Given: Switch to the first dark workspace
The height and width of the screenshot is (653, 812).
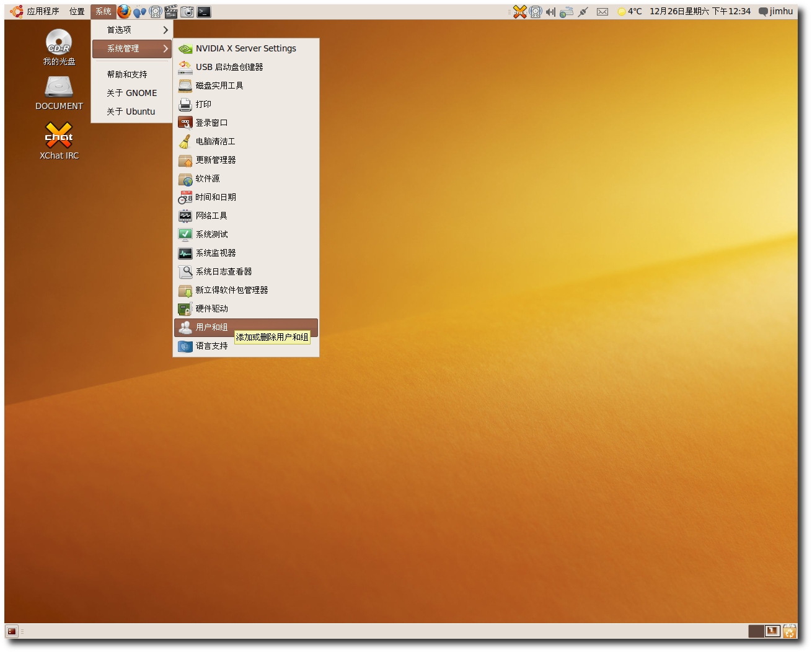Looking at the screenshot, I should (756, 631).
